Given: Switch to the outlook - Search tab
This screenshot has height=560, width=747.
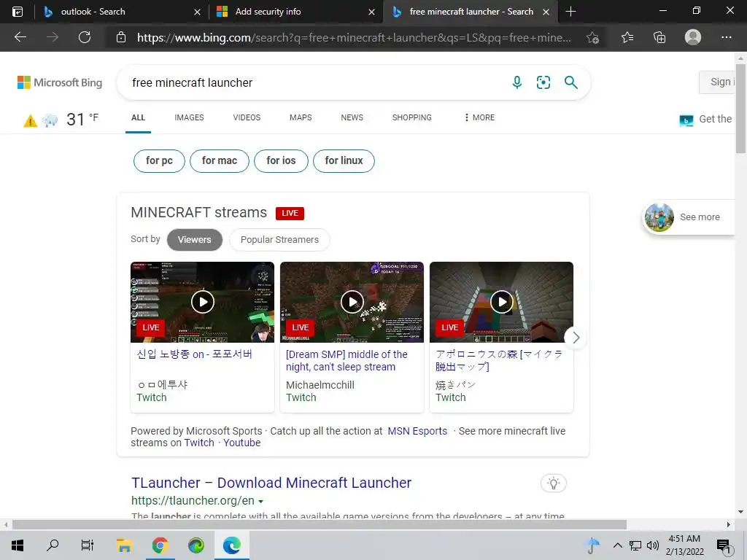Looking at the screenshot, I should 93,12.
